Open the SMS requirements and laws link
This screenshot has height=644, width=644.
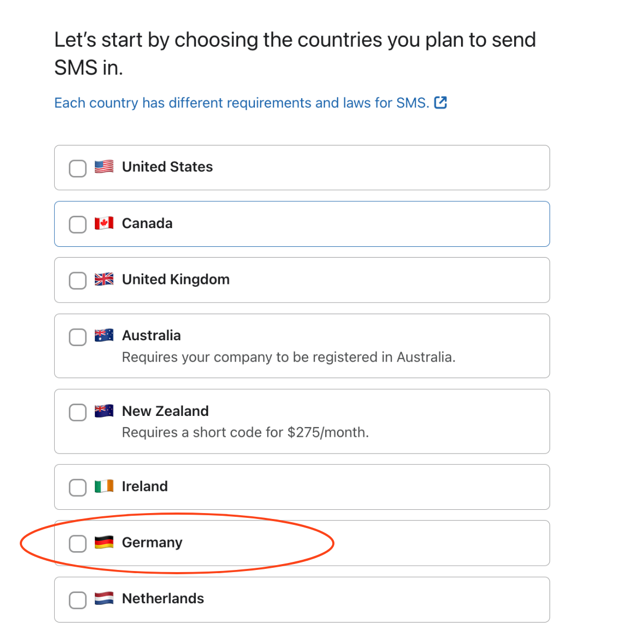pyautogui.click(x=241, y=103)
